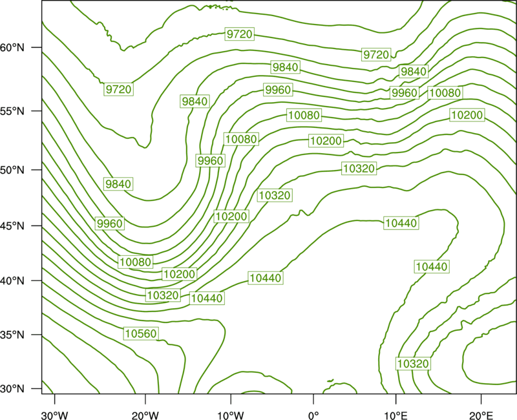Click the 30°N latitude axis label
Image resolution: width=517 pixels, height=420 pixels.
(x=12, y=389)
